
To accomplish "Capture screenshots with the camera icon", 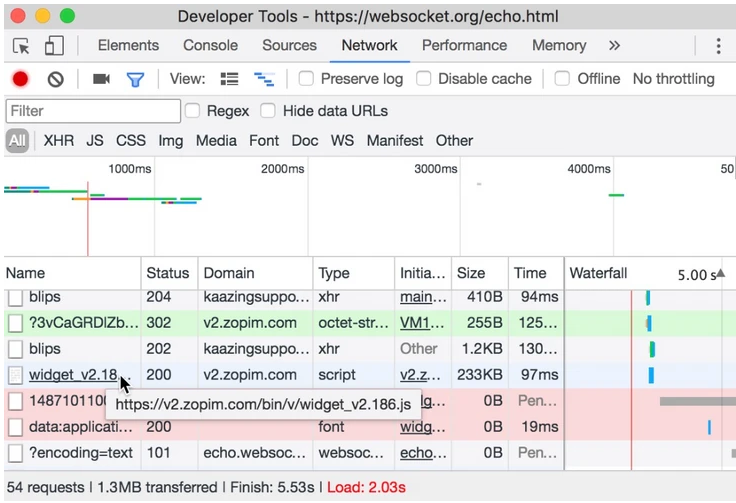I will click(x=101, y=79).
